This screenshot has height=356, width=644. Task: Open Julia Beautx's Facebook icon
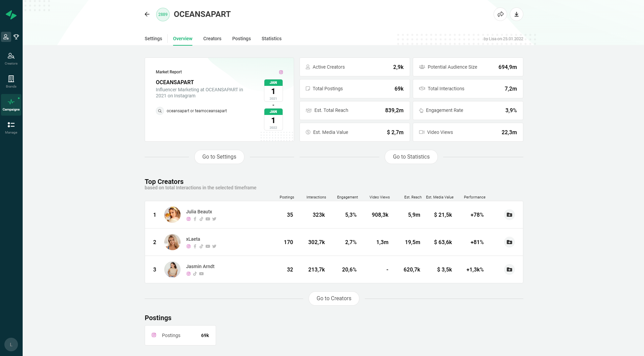click(195, 219)
